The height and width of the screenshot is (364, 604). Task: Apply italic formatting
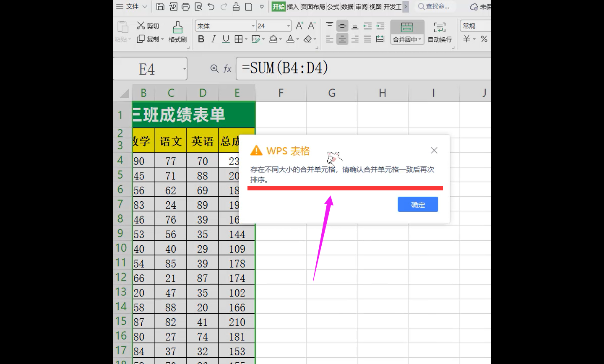(x=213, y=39)
